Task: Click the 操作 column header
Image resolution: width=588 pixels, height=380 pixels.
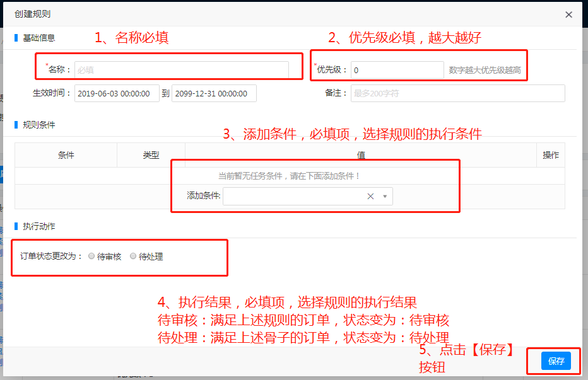Action: click(x=551, y=155)
